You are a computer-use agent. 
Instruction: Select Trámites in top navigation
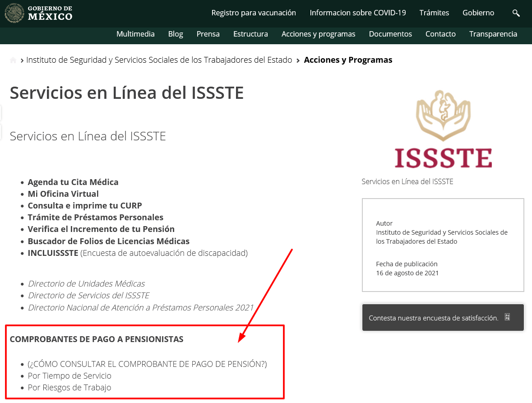434,13
